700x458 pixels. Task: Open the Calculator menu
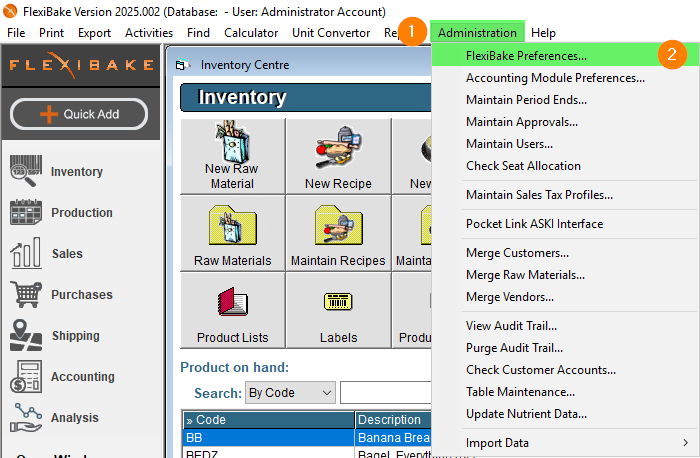click(251, 33)
